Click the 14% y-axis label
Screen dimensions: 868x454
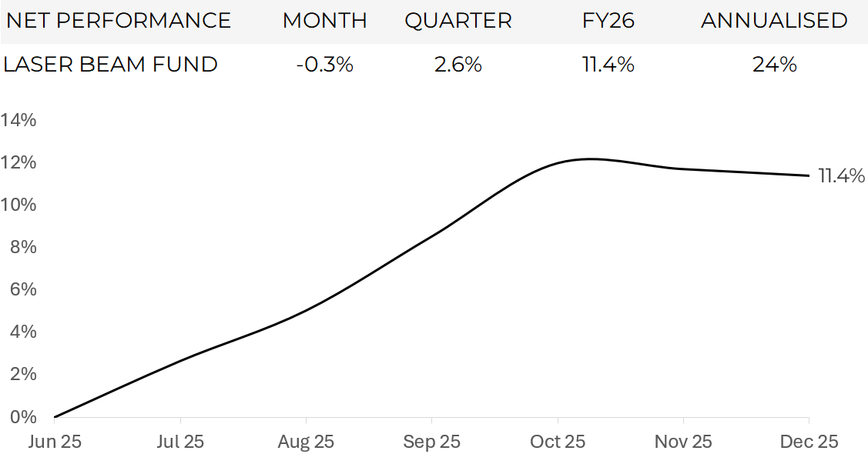pyautogui.click(x=18, y=119)
